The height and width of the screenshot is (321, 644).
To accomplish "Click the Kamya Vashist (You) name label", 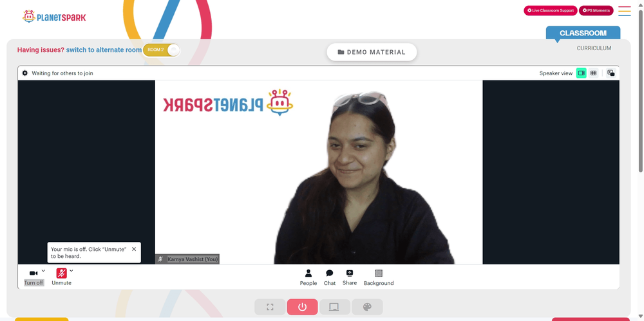I will coord(193,259).
